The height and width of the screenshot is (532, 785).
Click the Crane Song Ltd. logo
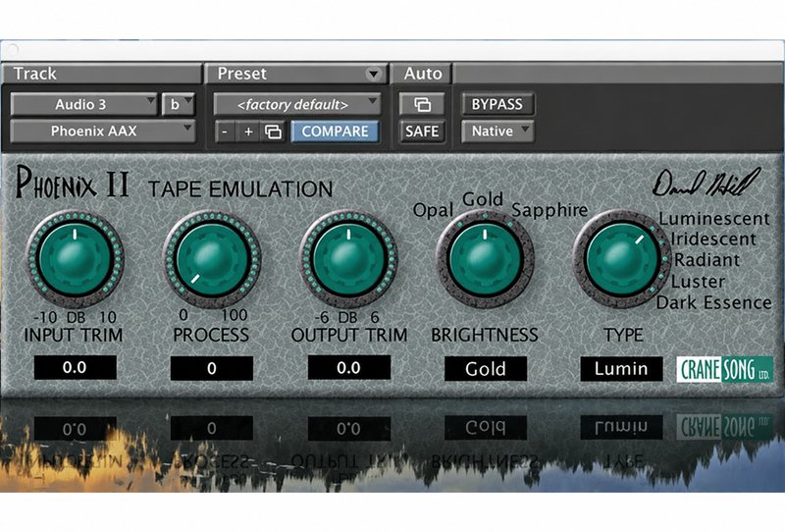point(725,370)
